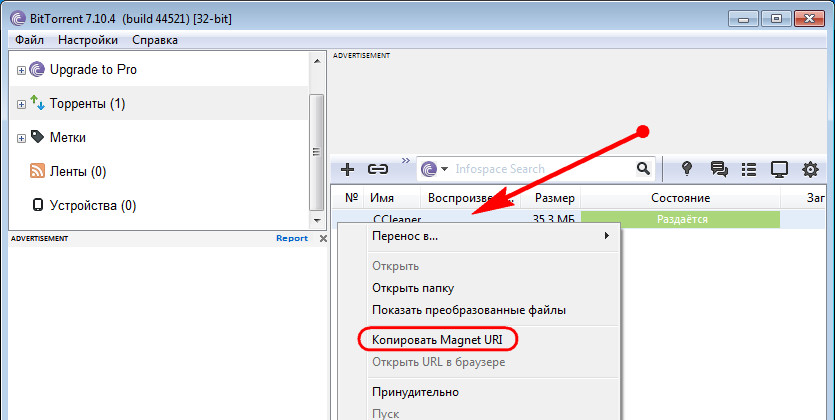Open the Справка menu
Screen dimensions: 835x420
155,40
